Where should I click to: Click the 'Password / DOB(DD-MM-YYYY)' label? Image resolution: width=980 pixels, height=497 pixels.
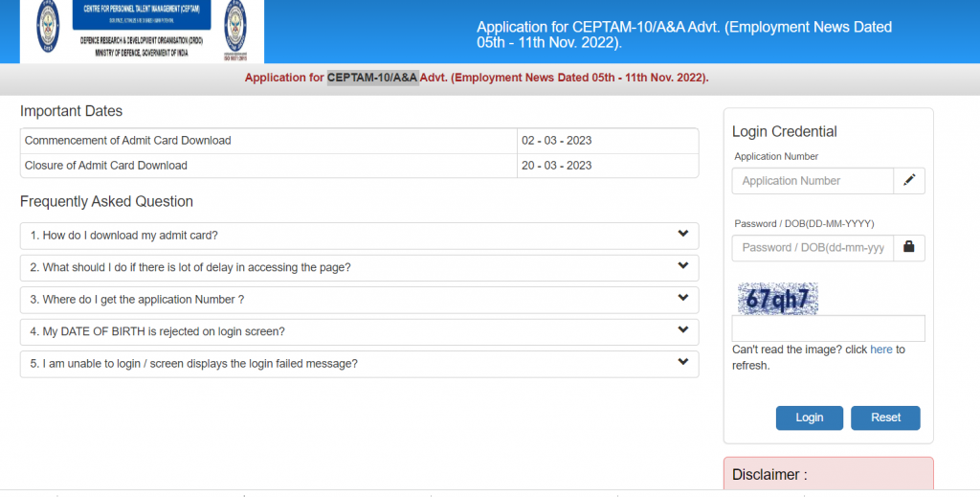tap(804, 224)
